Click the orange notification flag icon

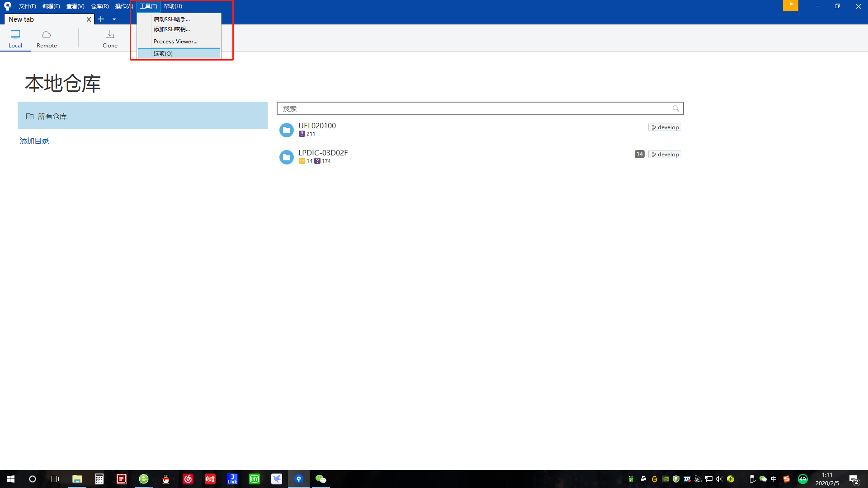point(791,5)
